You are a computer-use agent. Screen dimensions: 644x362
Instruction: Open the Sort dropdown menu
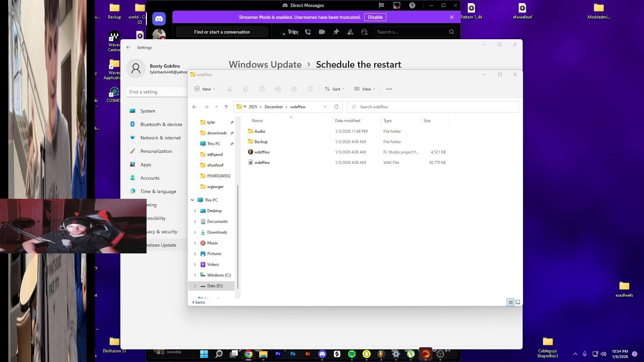point(335,89)
